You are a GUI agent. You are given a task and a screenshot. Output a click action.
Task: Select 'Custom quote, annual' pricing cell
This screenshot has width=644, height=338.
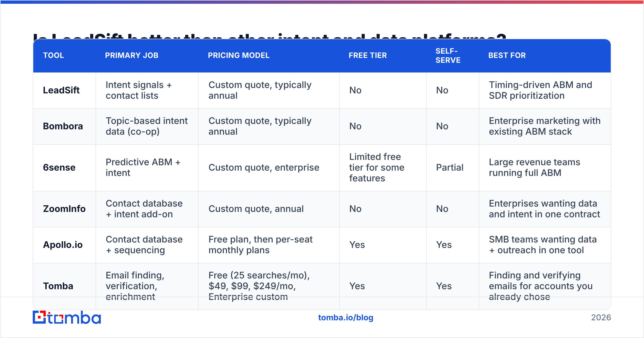coord(269,209)
